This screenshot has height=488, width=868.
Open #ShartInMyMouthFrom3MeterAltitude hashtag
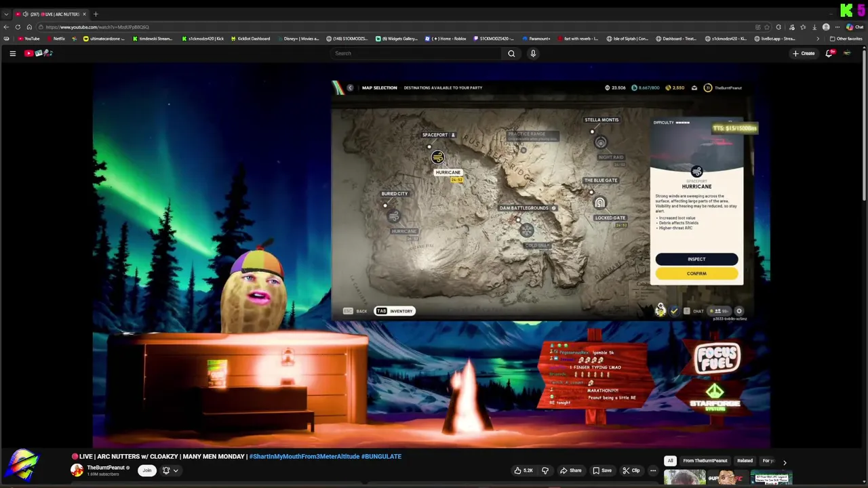[304, 457]
